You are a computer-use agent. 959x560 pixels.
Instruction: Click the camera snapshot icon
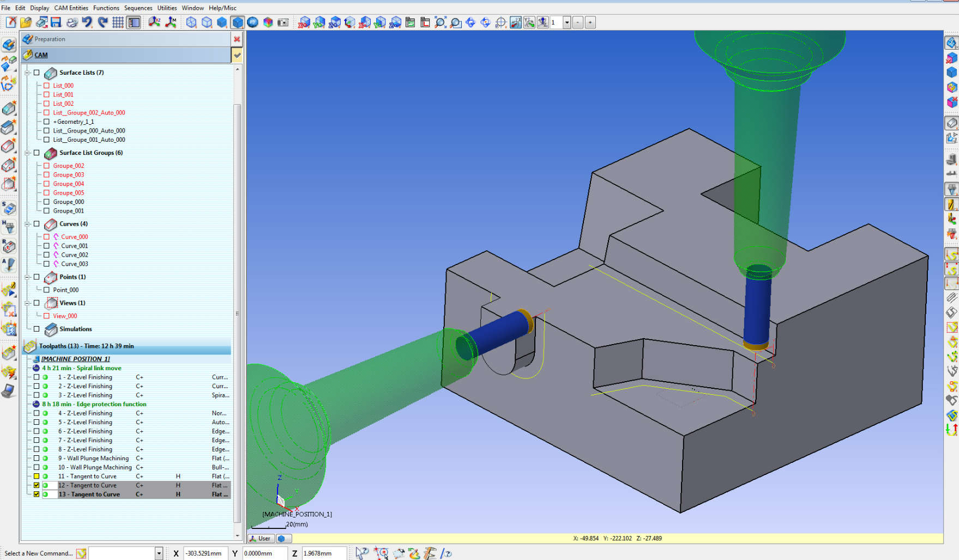(283, 22)
